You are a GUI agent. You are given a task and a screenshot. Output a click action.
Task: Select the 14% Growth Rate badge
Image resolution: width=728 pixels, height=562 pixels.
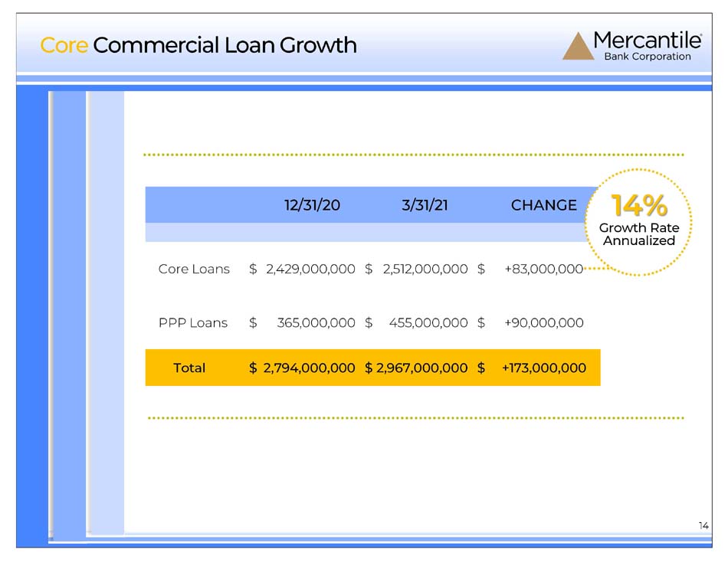tap(639, 222)
